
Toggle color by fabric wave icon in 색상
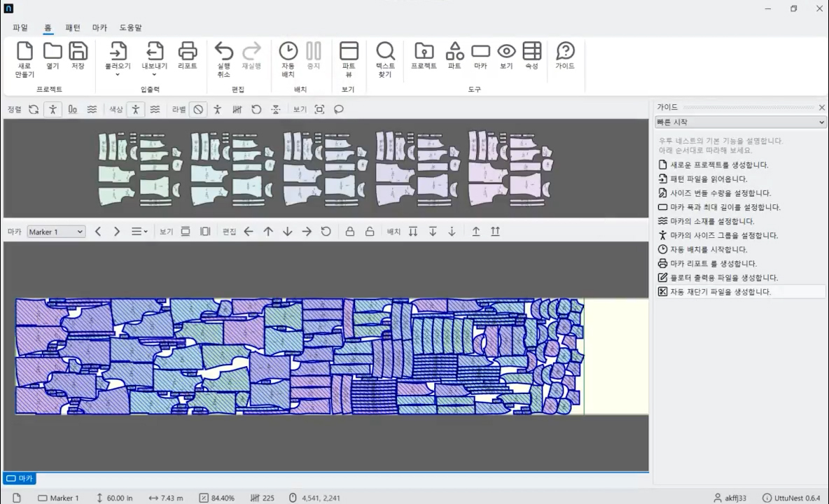(x=155, y=109)
